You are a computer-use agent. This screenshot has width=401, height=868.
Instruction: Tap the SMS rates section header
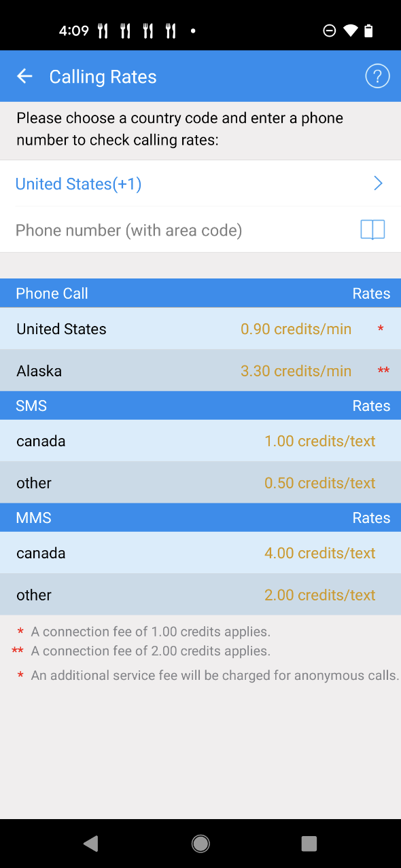point(201,405)
